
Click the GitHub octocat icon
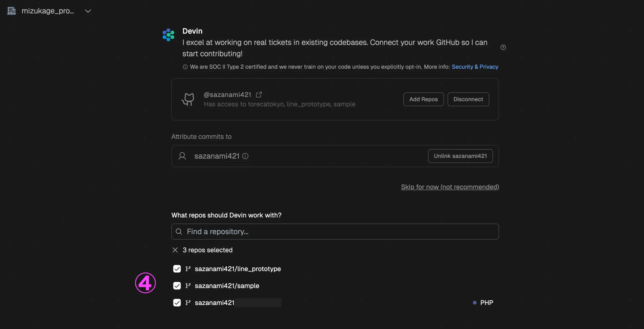tap(188, 99)
